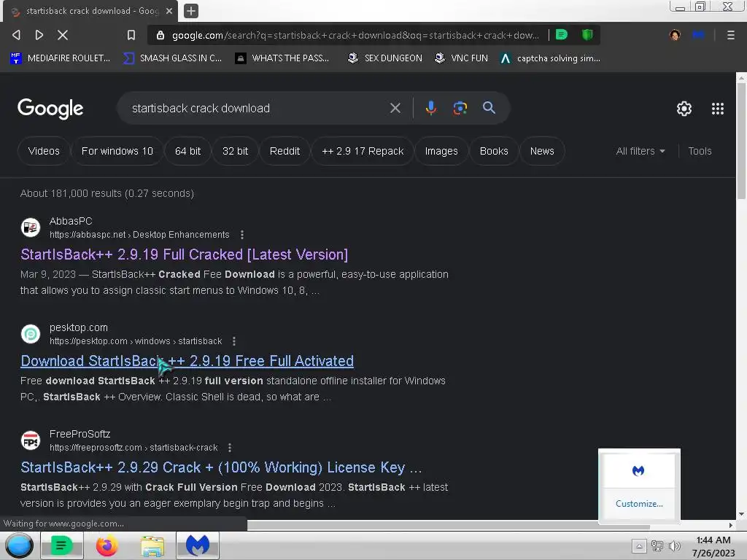Open the file explorer from the taskbar
The height and width of the screenshot is (560, 747).
point(152,545)
